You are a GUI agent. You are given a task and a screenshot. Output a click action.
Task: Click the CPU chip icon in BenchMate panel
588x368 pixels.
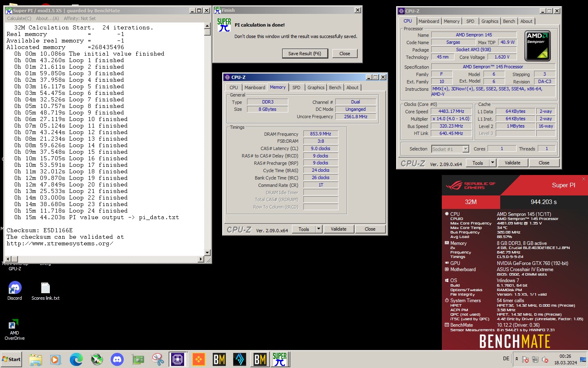pyautogui.click(x=447, y=214)
